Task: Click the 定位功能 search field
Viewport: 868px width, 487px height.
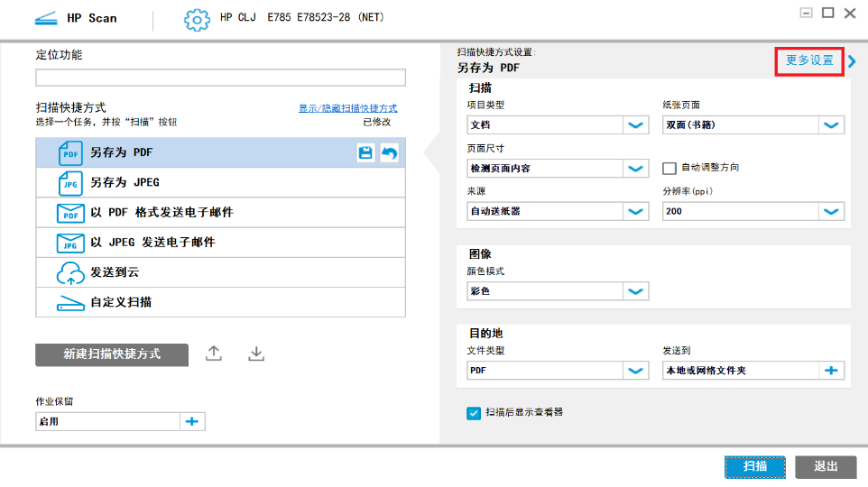Action: coord(220,78)
